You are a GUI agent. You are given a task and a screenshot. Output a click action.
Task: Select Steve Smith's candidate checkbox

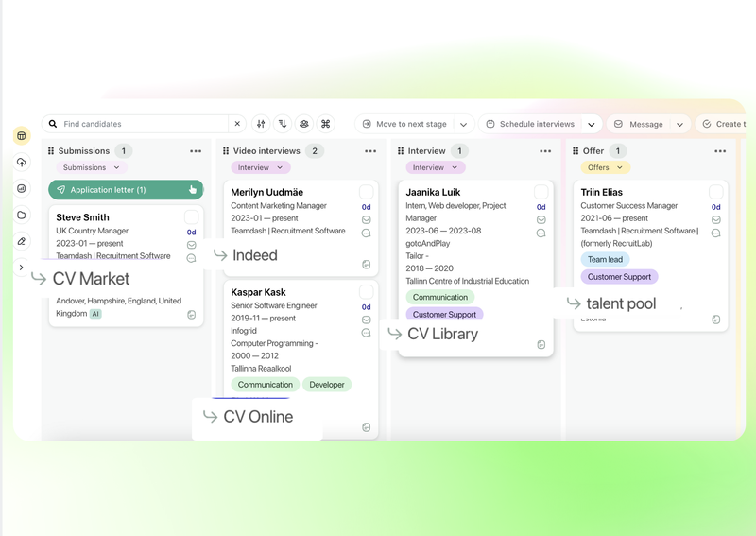pyautogui.click(x=191, y=217)
